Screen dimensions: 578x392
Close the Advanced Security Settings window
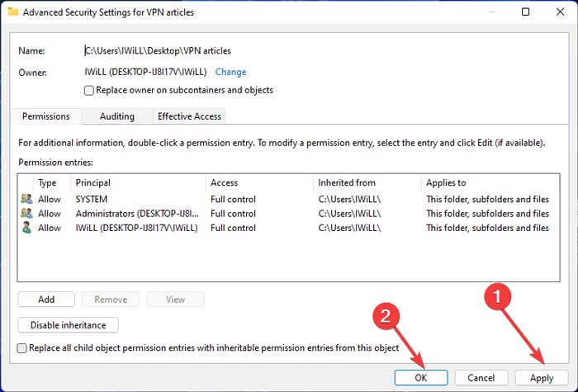click(560, 12)
